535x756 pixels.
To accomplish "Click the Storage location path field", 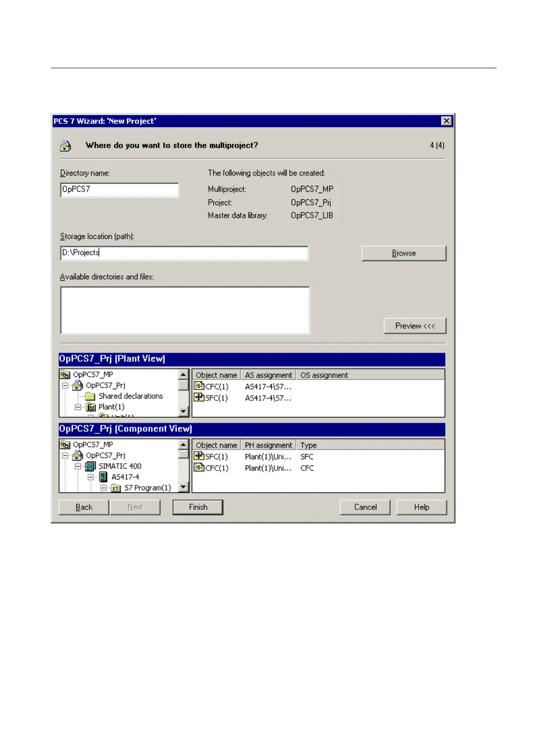I will point(184,253).
